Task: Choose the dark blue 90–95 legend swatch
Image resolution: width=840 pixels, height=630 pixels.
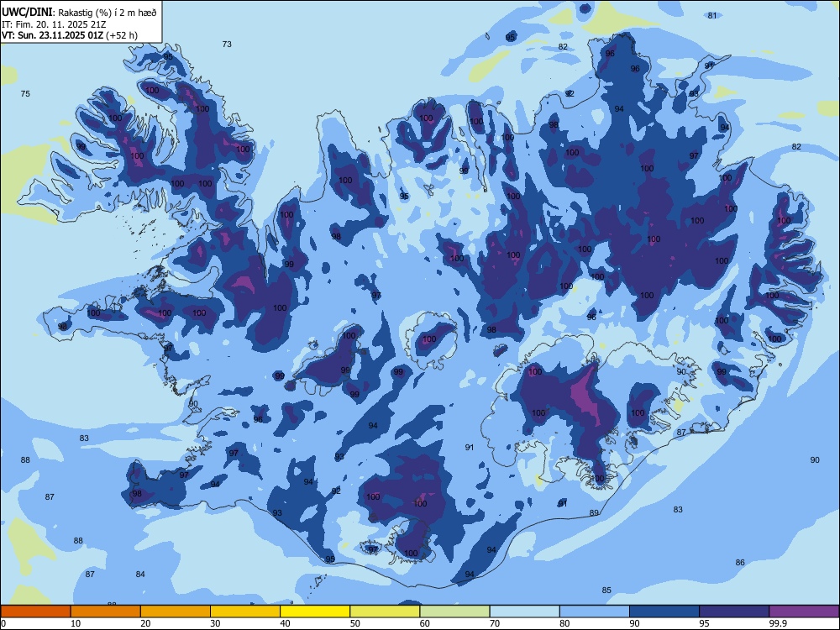Action: click(x=664, y=612)
